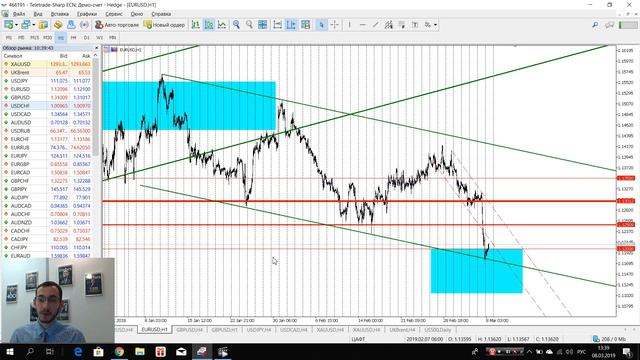
Task: Click the Windows Start button
Action: pos(9,351)
